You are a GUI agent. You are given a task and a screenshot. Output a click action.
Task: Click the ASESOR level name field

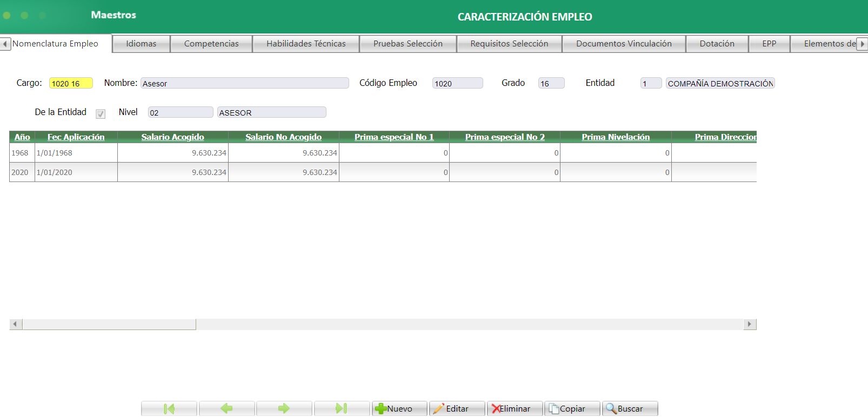(x=272, y=112)
